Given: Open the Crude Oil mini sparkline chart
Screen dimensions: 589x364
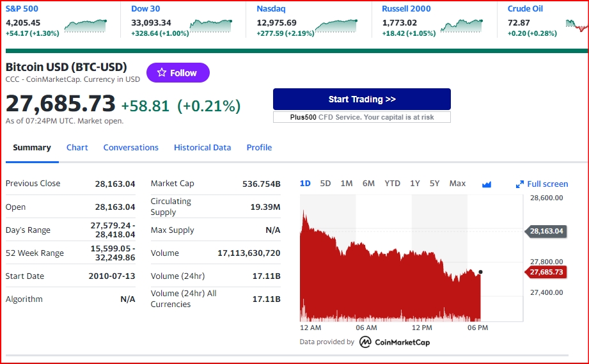Looking at the screenshot, I should pos(577,26).
